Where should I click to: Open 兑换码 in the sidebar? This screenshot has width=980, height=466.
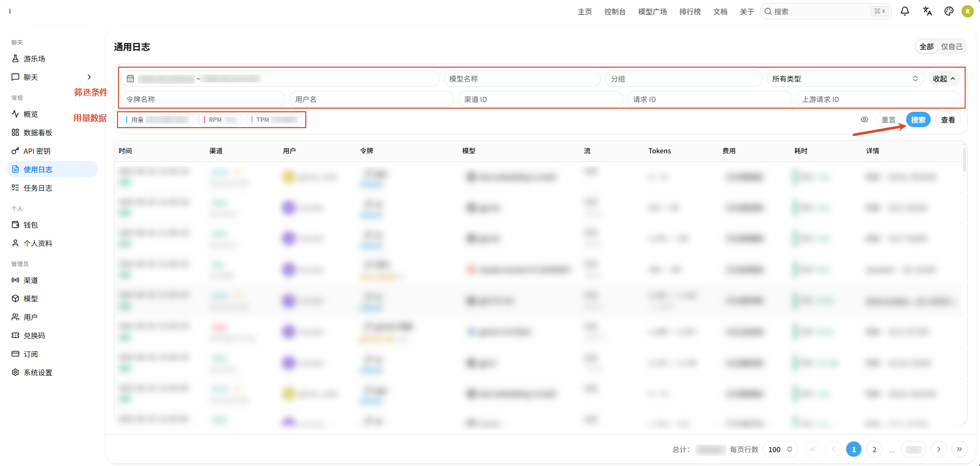pyautogui.click(x=52, y=336)
